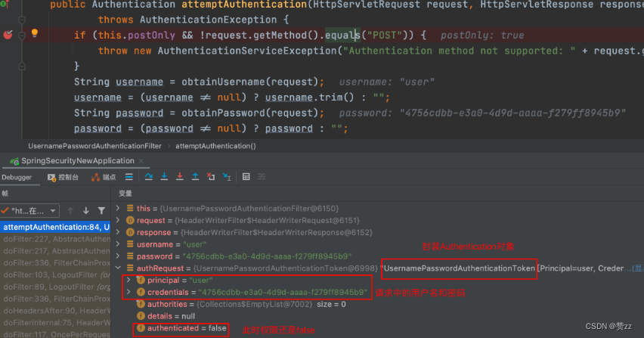The image size is (644, 338).
Task: Select doHeadersAfter:90 stack frame
Action: pos(55,311)
